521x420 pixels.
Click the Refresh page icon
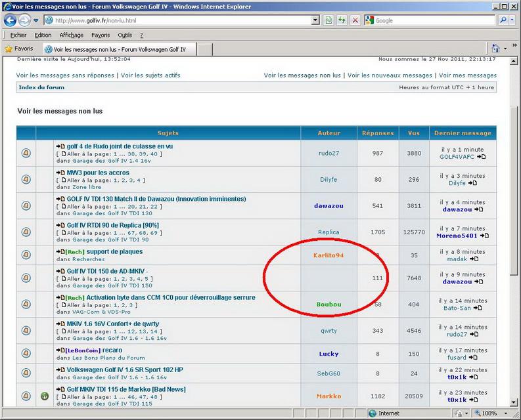point(342,20)
